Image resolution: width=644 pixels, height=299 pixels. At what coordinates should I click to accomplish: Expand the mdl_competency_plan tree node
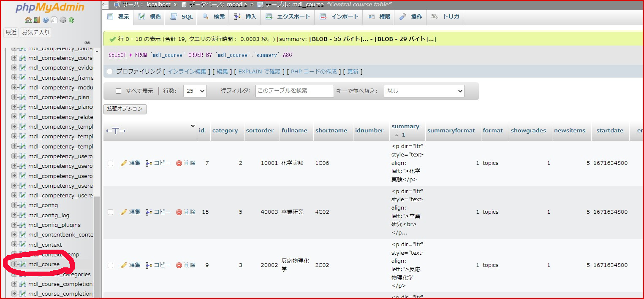[x=14, y=97]
